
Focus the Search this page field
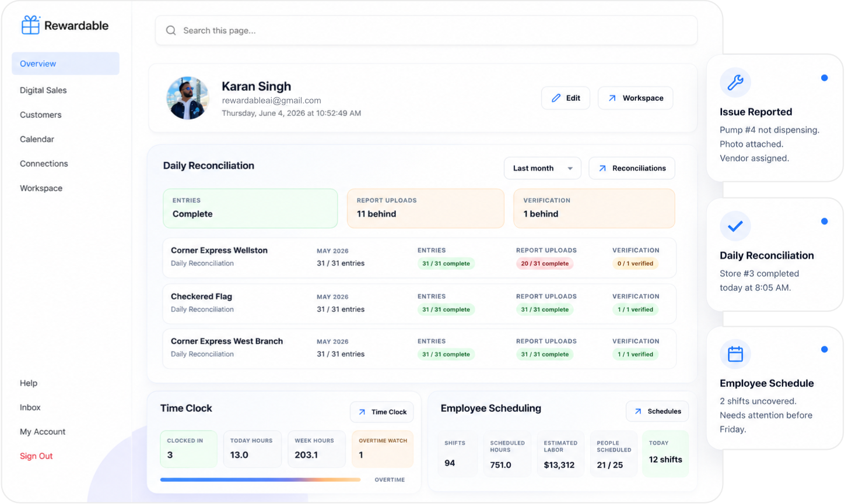click(x=426, y=30)
